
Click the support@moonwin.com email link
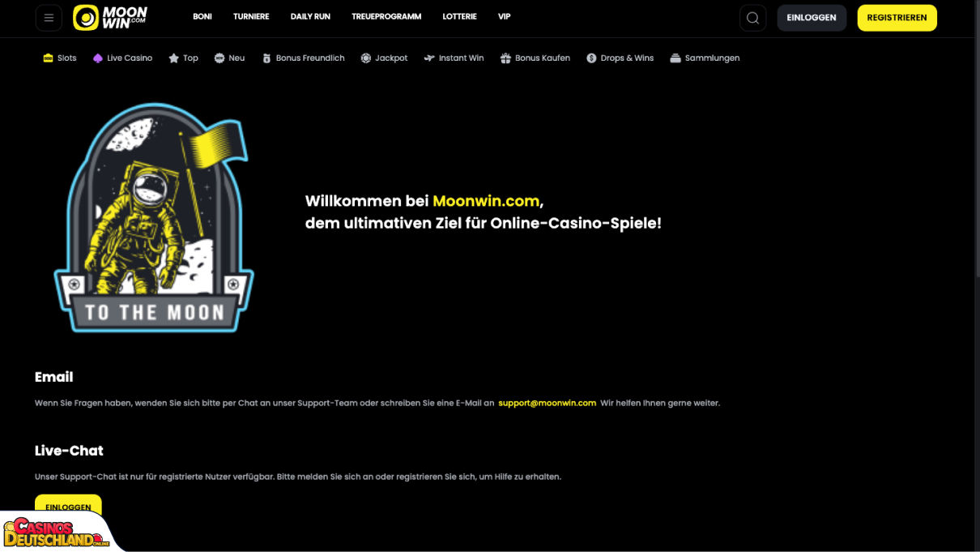[x=548, y=403]
